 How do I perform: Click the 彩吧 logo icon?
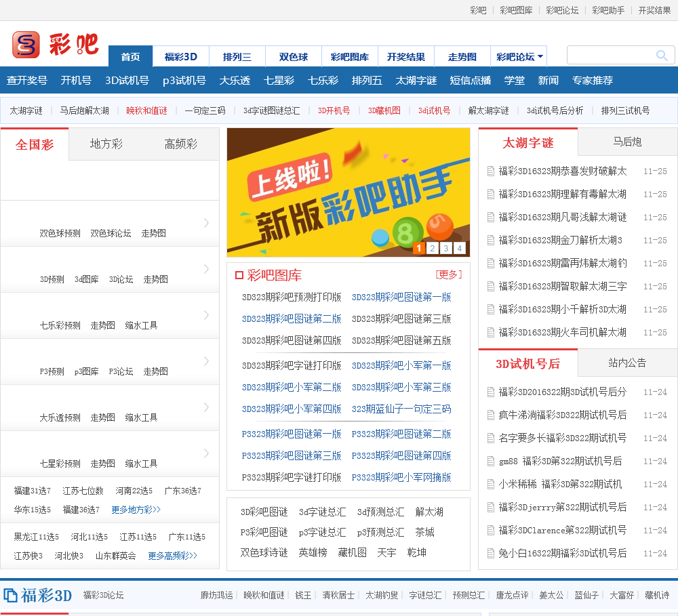[x=26, y=45]
